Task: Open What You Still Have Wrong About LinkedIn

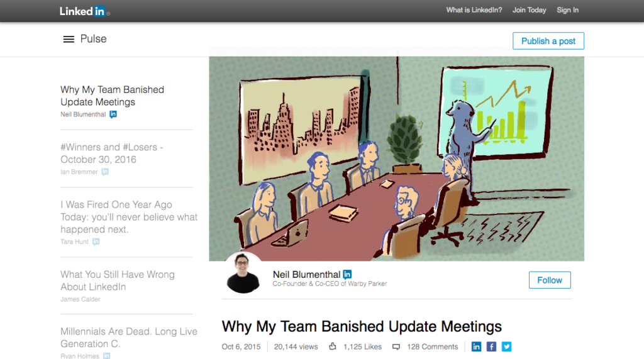Action: point(118,280)
